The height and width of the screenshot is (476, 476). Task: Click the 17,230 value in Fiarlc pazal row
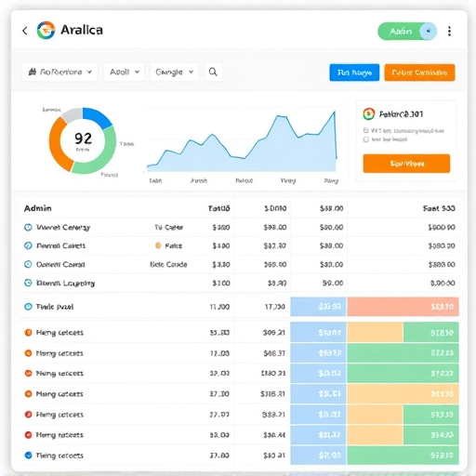pos(275,307)
